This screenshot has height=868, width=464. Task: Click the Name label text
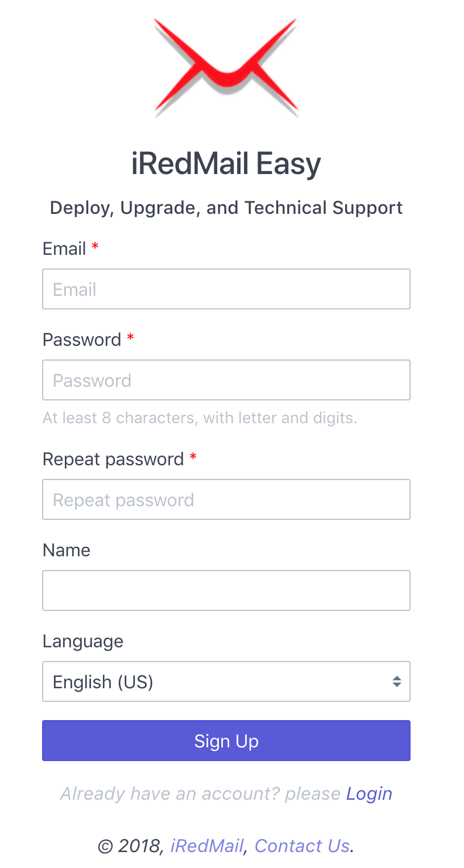tap(67, 550)
